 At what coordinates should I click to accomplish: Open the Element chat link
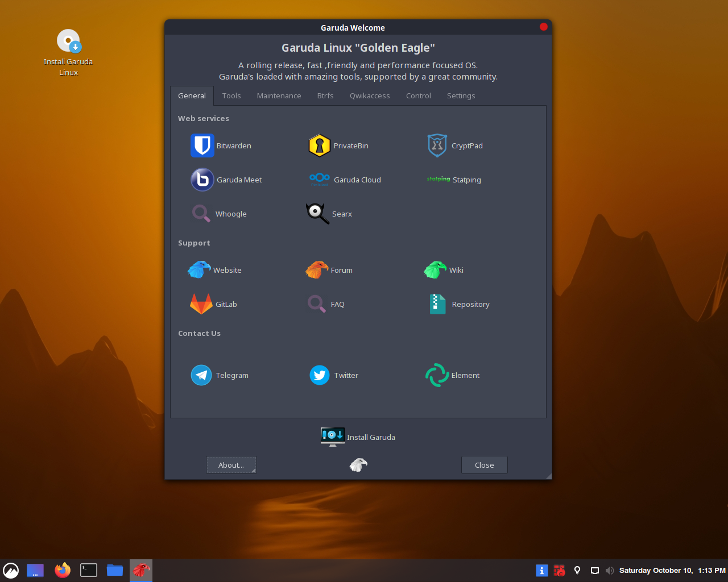453,375
